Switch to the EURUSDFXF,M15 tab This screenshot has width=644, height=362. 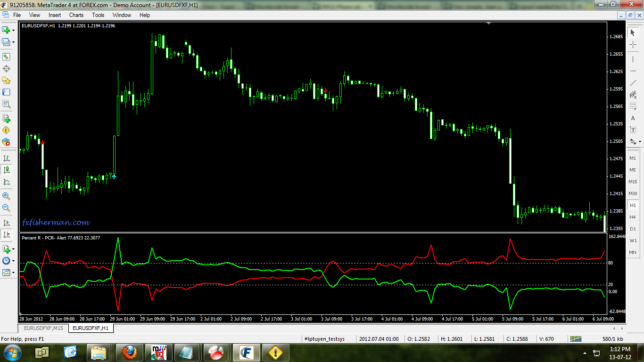point(44,328)
